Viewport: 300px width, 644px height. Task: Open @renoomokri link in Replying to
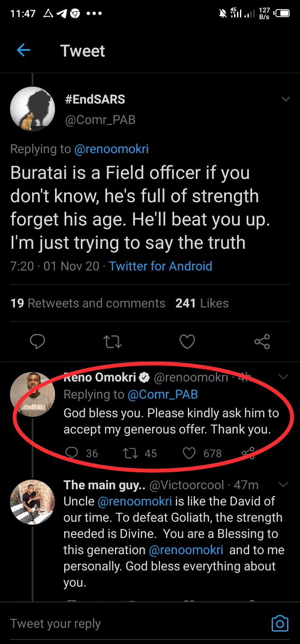tap(111, 149)
